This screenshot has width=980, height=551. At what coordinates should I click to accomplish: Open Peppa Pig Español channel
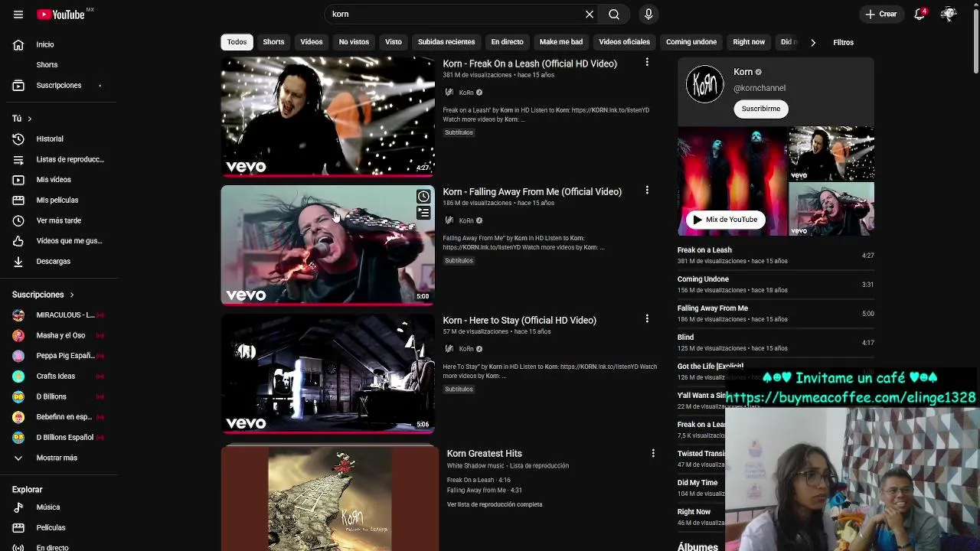[x=58, y=356]
